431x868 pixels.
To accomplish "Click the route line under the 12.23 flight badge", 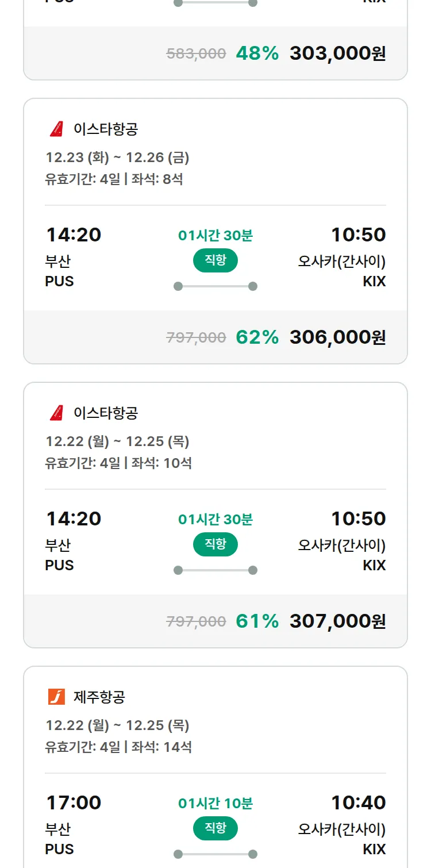I will pyautogui.click(x=215, y=286).
